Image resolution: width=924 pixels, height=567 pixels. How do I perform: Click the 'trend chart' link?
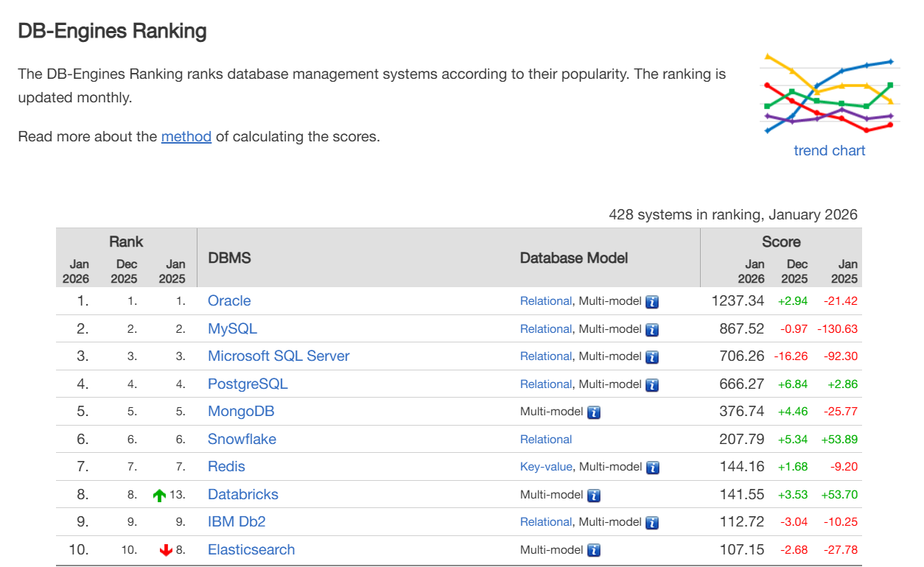(x=830, y=150)
